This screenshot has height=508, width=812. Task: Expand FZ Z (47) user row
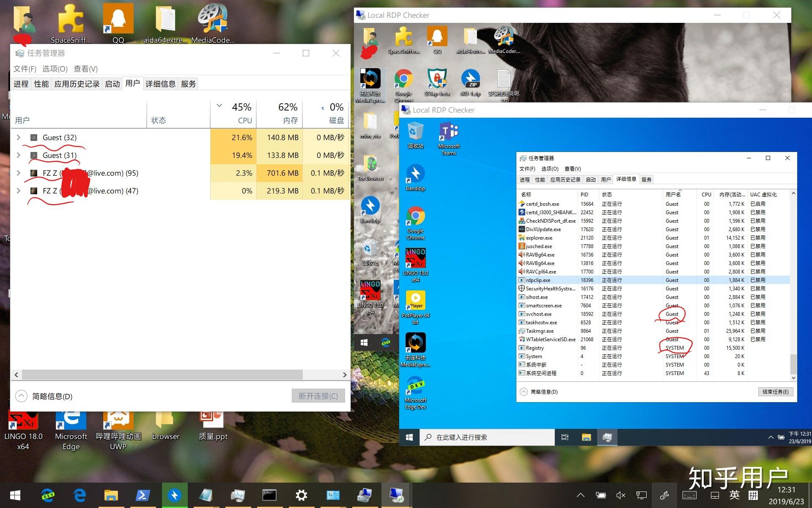[19, 191]
